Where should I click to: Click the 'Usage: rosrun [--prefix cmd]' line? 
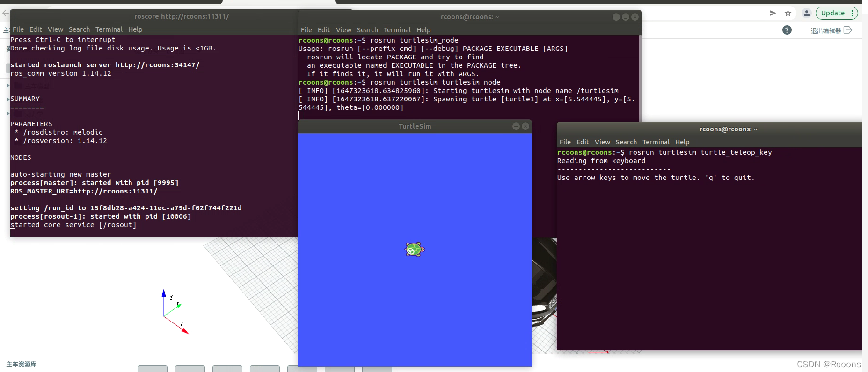click(x=433, y=49)
